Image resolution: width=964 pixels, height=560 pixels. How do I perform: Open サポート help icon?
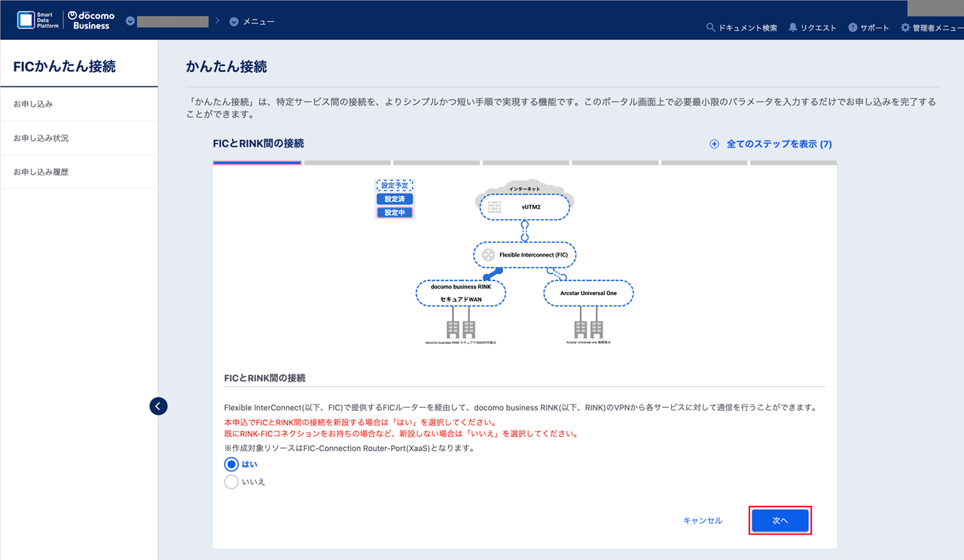(853, 28)
